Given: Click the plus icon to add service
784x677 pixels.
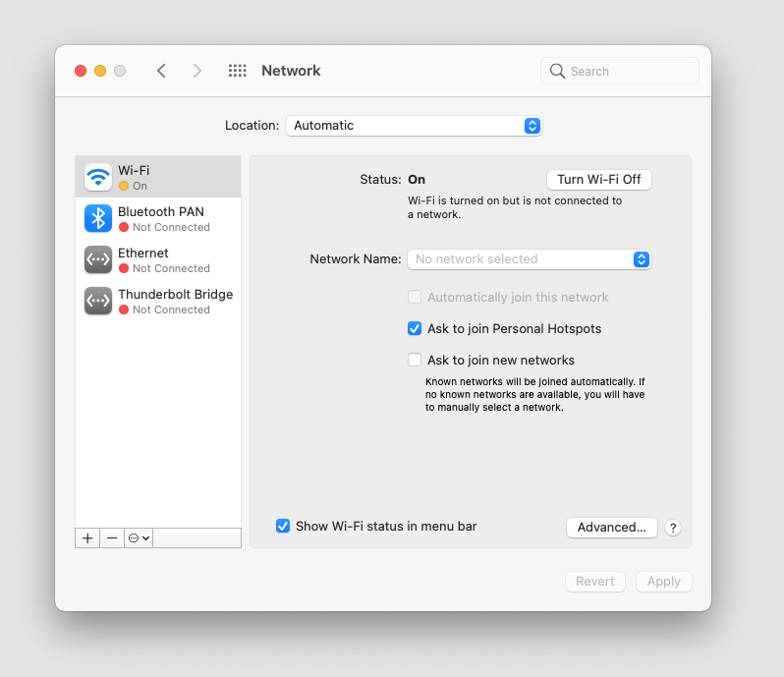Looking at the screenshot, I should point(87,538).
